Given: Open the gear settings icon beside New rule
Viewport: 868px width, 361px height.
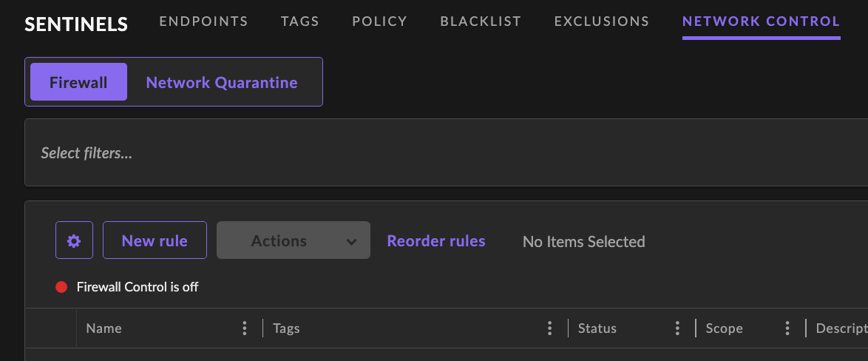Looking at the screenshot, I should (x=74, y=241).
